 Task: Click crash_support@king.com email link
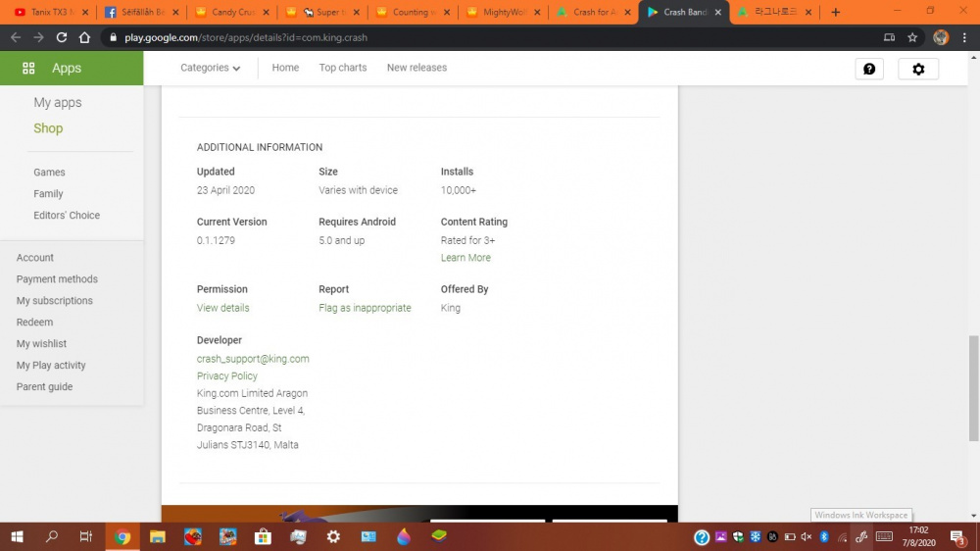253,359
